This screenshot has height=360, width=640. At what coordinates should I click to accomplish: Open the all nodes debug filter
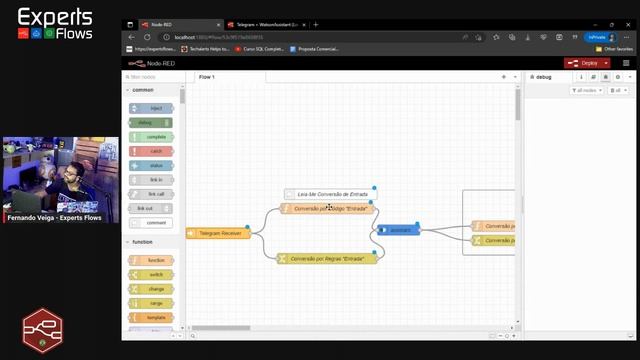click(587, 90)
